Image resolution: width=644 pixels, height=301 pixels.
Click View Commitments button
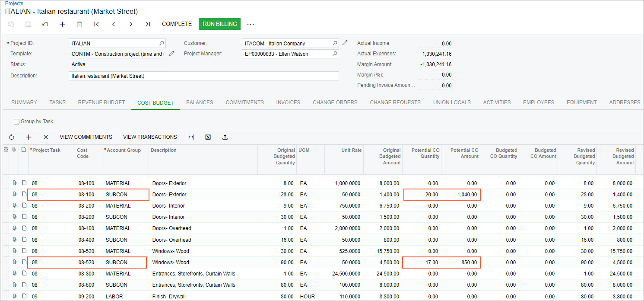pos(86,137)
